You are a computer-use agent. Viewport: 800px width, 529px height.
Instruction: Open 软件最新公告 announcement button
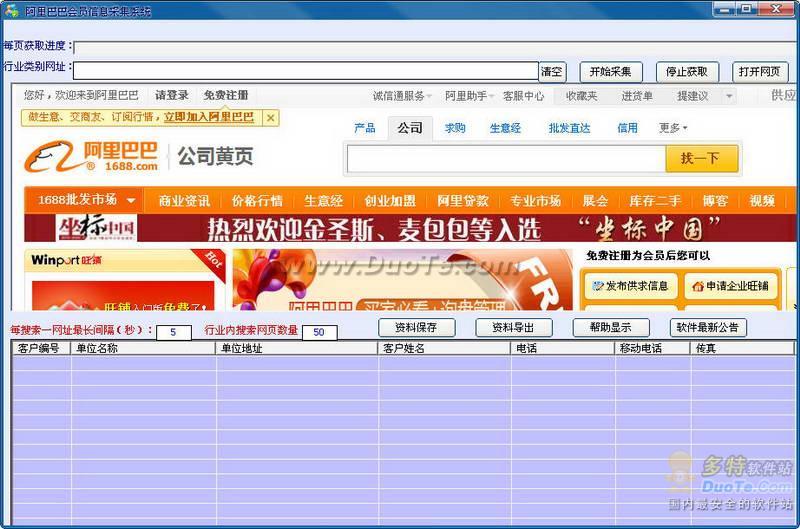tap(708, 328)
